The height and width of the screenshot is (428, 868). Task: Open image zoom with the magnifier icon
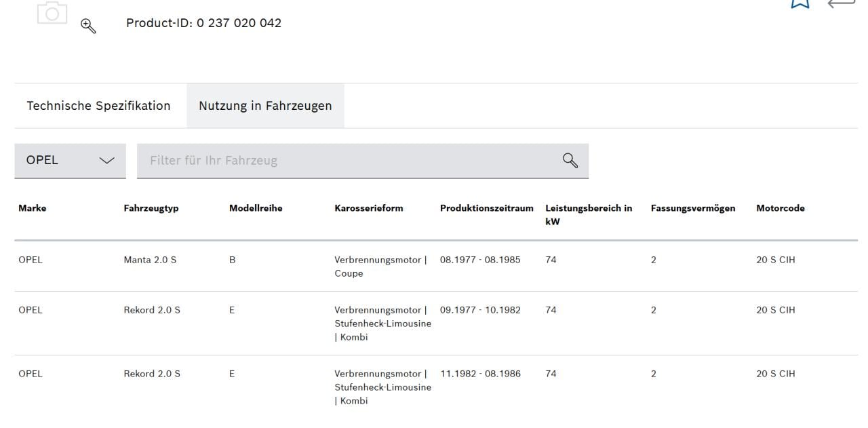click(87, 26)
